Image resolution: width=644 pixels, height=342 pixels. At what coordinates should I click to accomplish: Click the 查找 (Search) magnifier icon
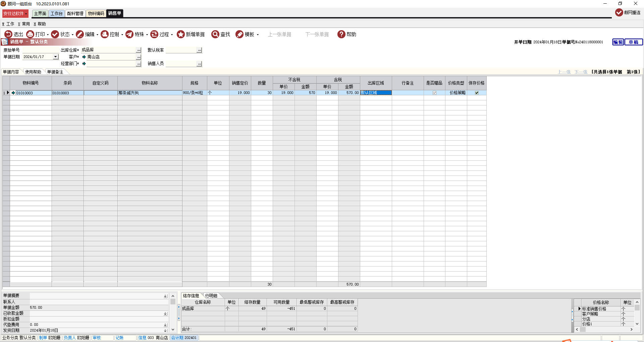tap(215, 34)
